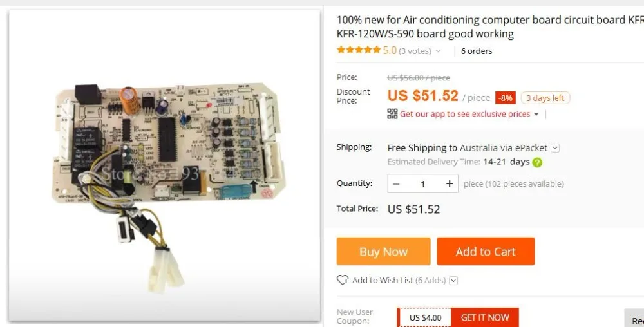Expand the Add to Wish List arrow

(x=453, y=281)
